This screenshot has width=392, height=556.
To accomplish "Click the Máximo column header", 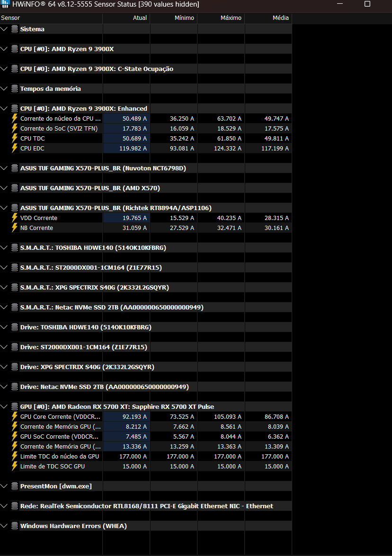I will [x=221, y=18].
